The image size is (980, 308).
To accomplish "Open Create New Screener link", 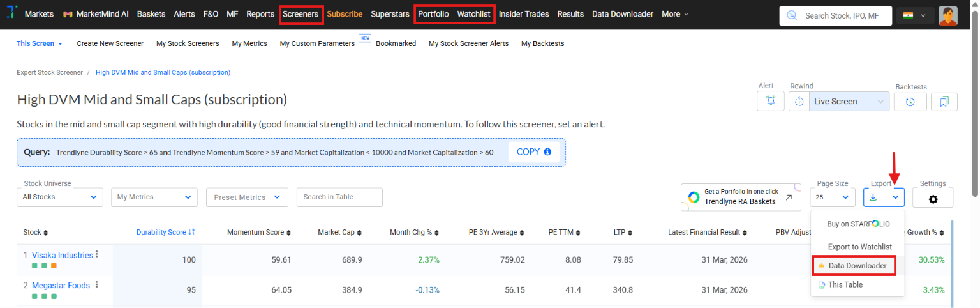I will (x=110, y=43).
